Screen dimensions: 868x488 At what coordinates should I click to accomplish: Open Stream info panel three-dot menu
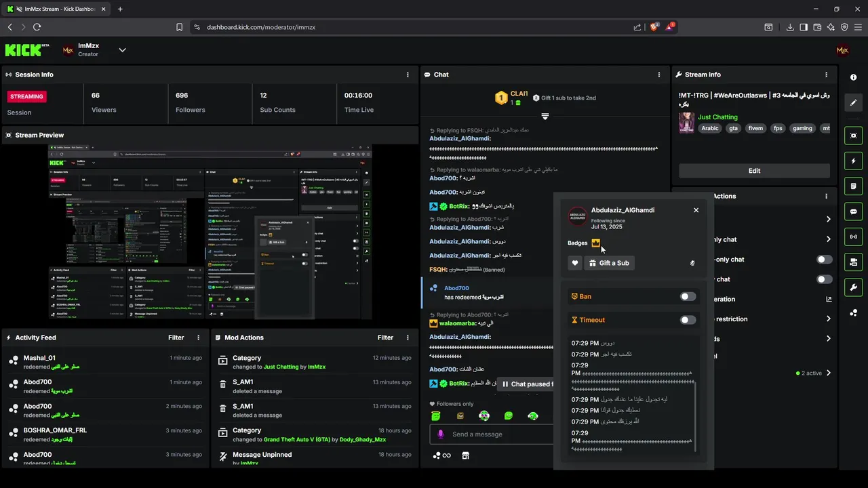pyautogui.click(x=826, y=75)
